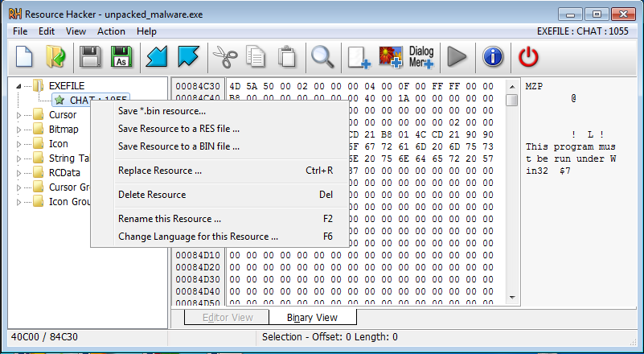Expand the String Table tree node

point(18,158)
